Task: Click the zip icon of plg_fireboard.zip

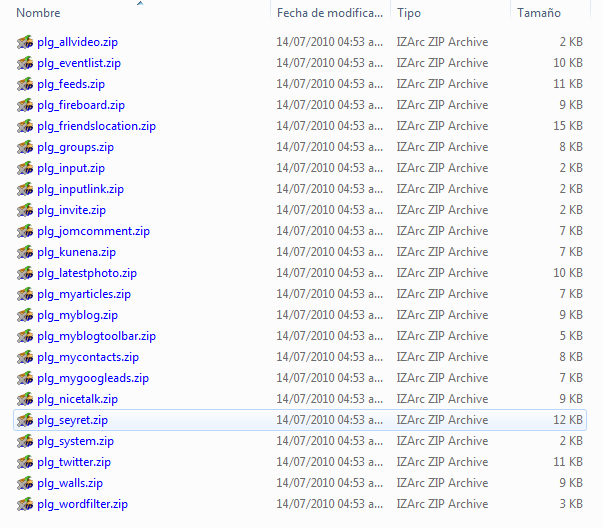Action: tap(25, 105)
